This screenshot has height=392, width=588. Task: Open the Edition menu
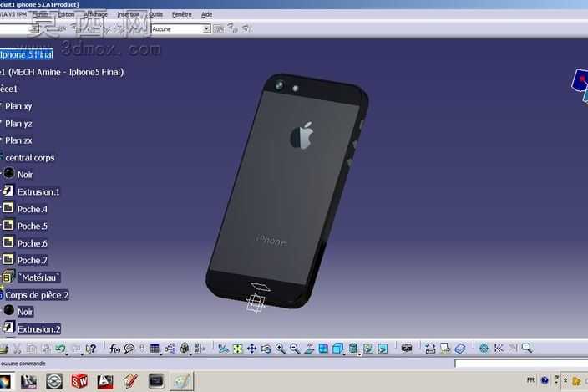(66, 14)
